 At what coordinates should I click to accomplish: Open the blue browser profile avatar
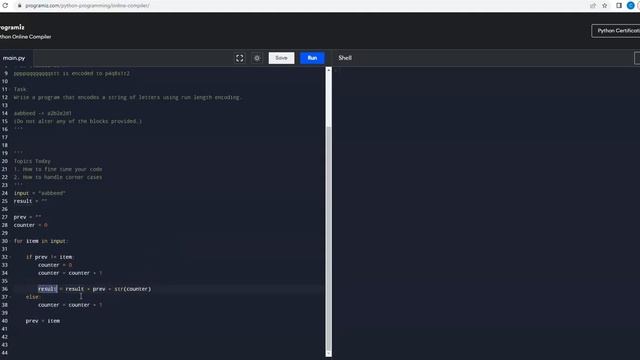click(x=631, y=6)
